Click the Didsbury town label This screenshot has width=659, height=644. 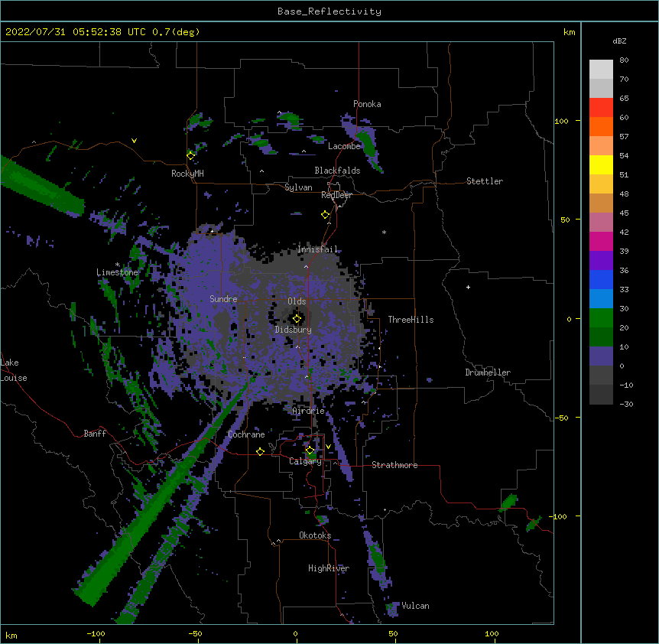point(294,330)
